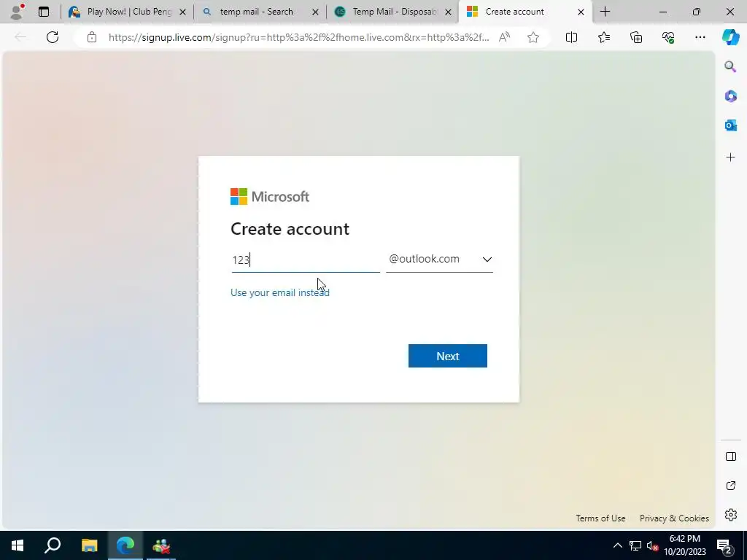Click the Edge taskbar icon
This screenshot has height=560, width=747.
[125, 545]
